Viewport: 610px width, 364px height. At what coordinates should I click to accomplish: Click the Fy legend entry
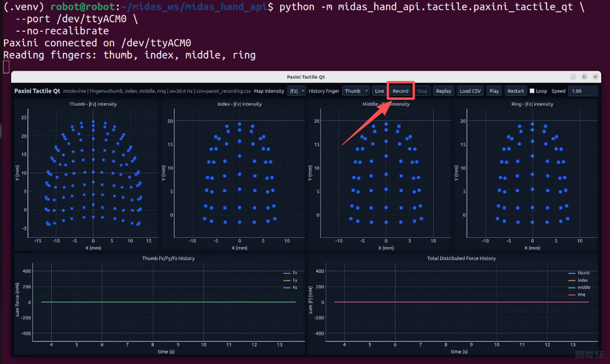click(290, 280)
